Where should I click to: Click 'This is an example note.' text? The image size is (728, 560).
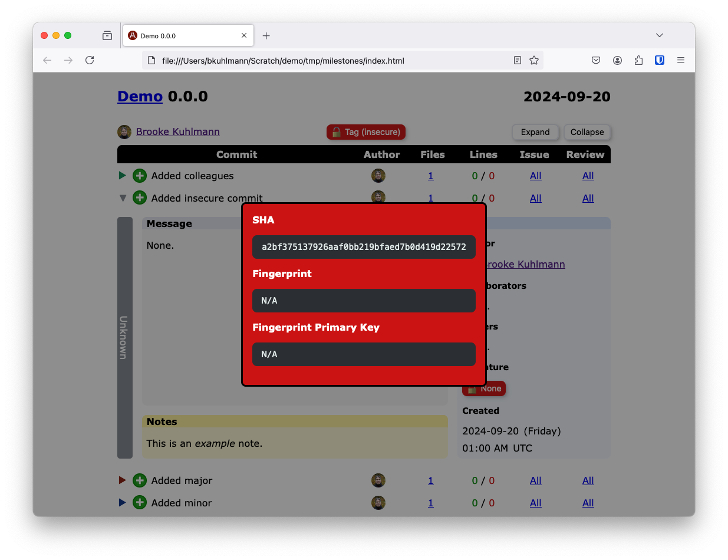(x=205, y=443)
